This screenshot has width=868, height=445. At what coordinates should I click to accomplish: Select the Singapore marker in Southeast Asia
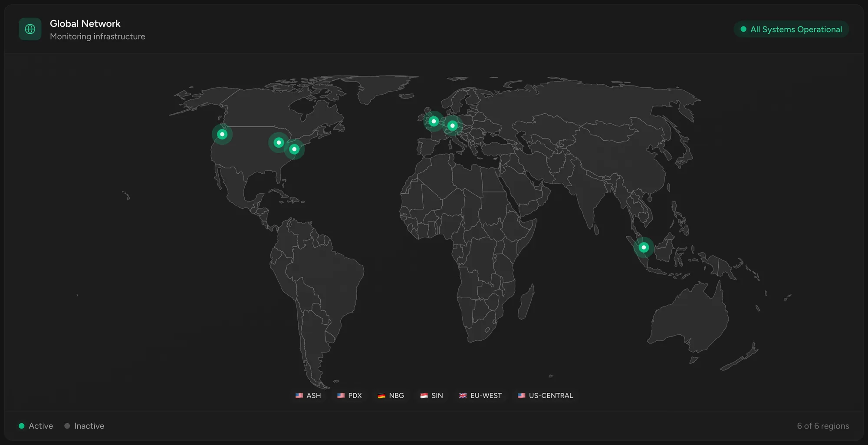click(644, 247)
